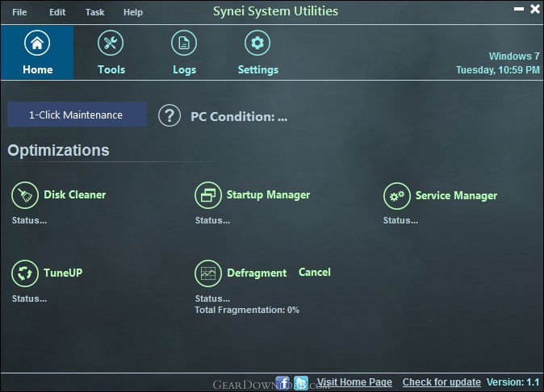Start Defragment by its label
The image size is (544, 392).
coord(257,273)
